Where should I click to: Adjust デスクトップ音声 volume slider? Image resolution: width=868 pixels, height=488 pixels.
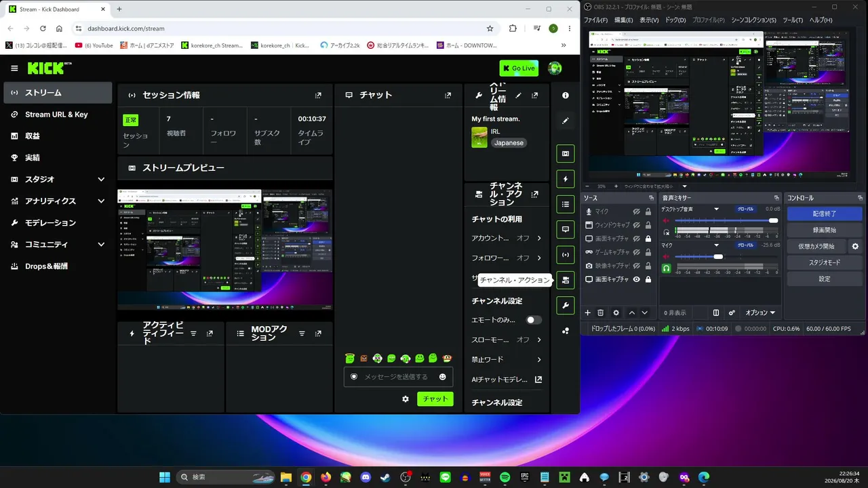coord(726,221)
